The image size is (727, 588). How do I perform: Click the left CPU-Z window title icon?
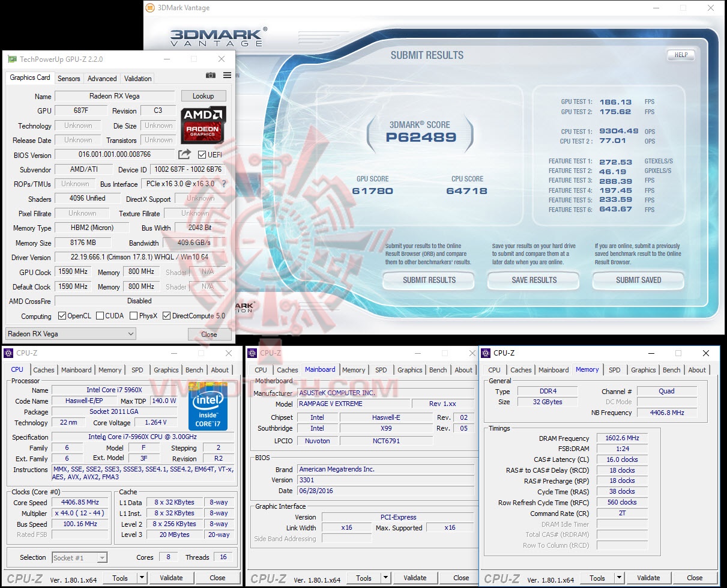point(8,353)
